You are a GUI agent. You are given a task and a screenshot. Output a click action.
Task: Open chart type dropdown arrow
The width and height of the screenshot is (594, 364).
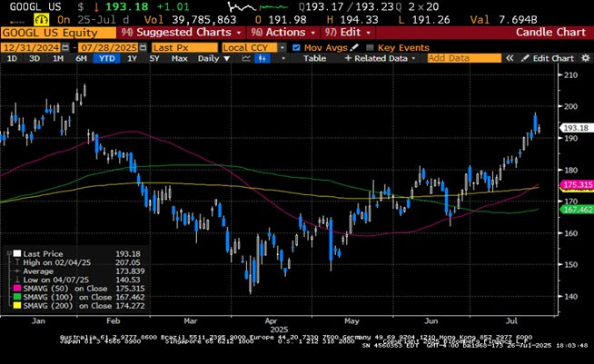coord(283,58)
